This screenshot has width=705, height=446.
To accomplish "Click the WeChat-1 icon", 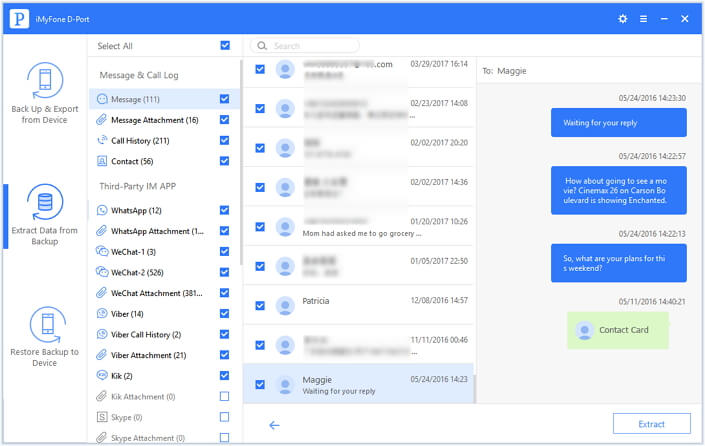I will coord(102,251).
